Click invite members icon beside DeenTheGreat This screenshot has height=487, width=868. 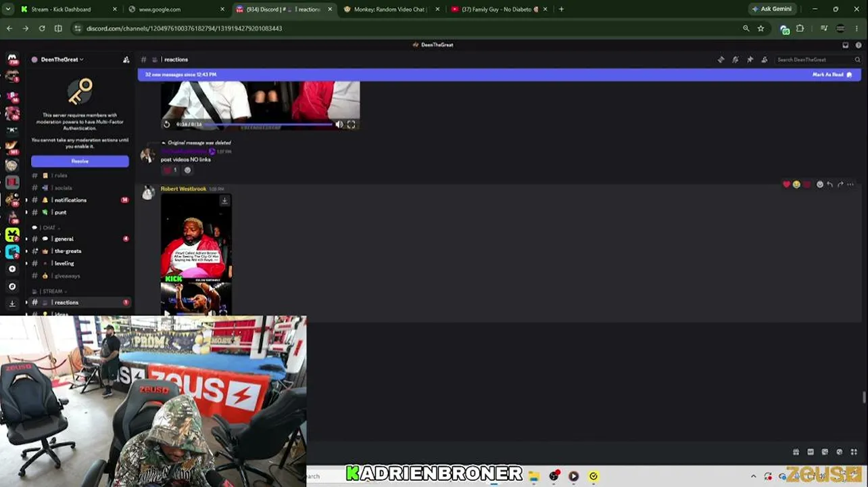click(x=126, y=60)
